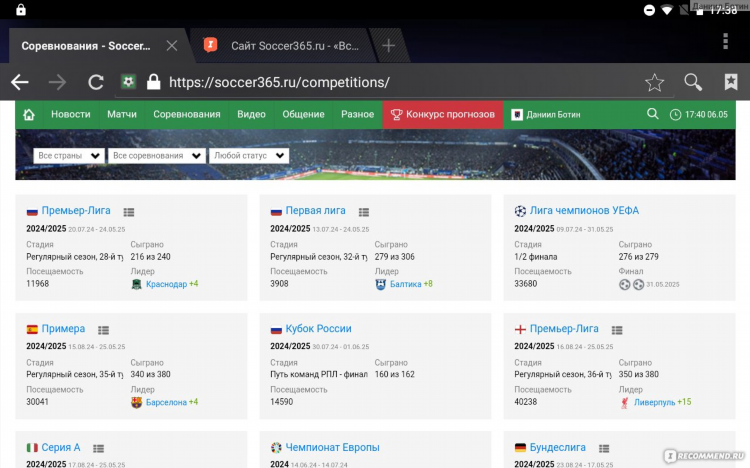Click the trophy icon in Конкурс прогнозов
This screenshot has width=750, height=468.
[396, 115]
